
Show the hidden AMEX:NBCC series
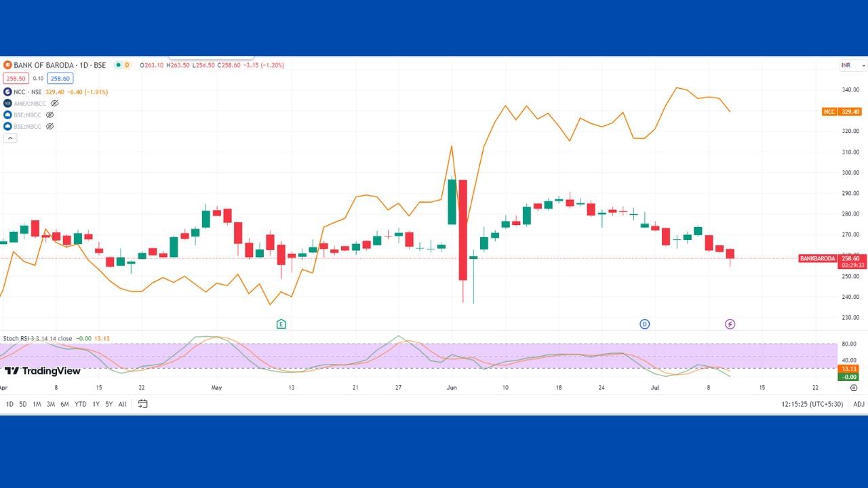(x=55, y=103)
